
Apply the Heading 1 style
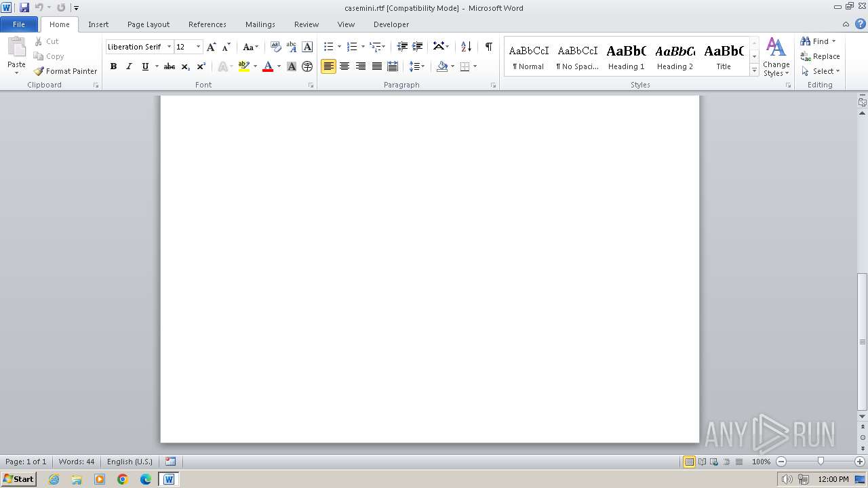[x=626, y=57]
